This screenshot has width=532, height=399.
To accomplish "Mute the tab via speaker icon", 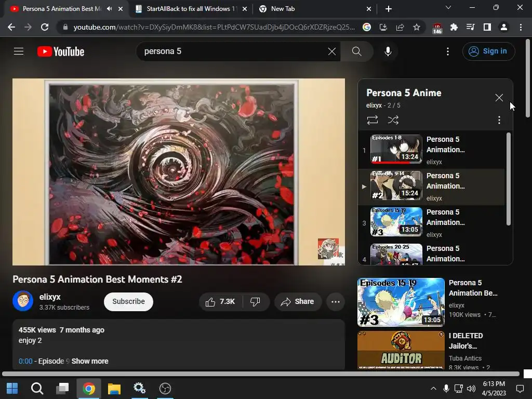I will [x=109, y=9].
